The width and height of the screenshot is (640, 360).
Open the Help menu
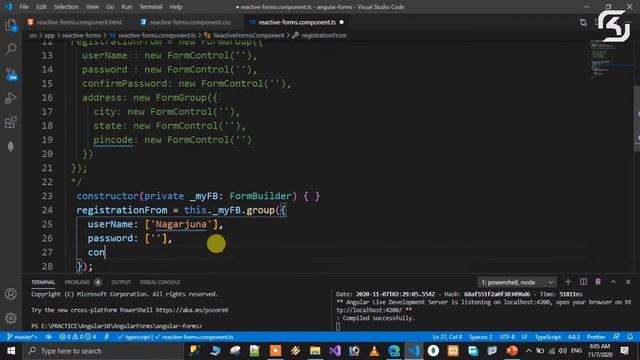coord(176,7)
